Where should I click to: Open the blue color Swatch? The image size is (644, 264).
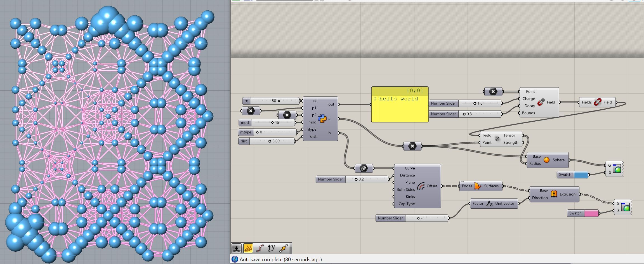point(573,175)
